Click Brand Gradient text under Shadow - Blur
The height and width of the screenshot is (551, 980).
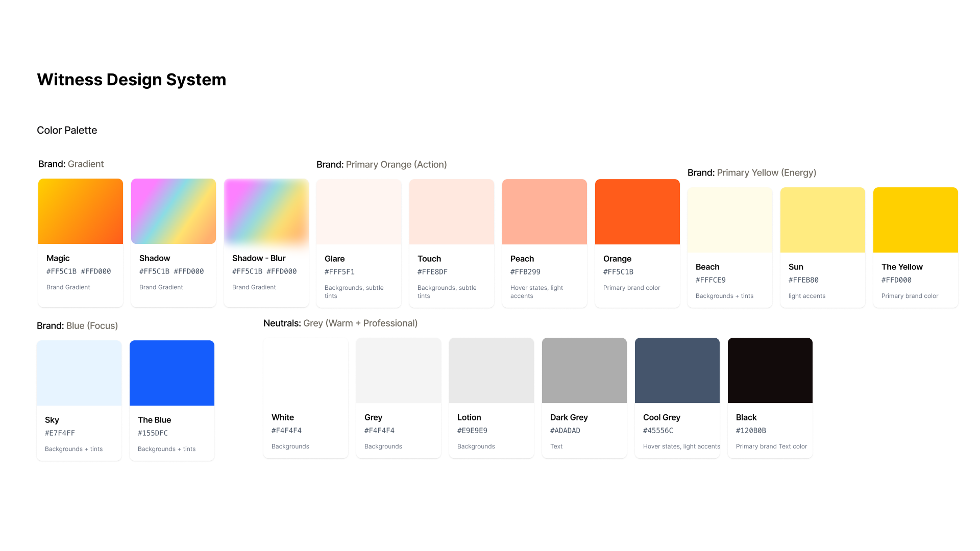254,287
